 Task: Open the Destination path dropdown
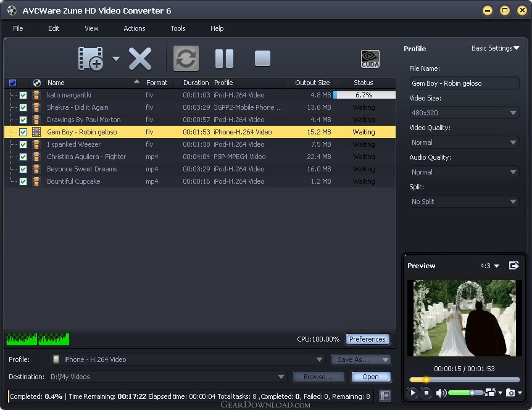(x=168, y=377)
